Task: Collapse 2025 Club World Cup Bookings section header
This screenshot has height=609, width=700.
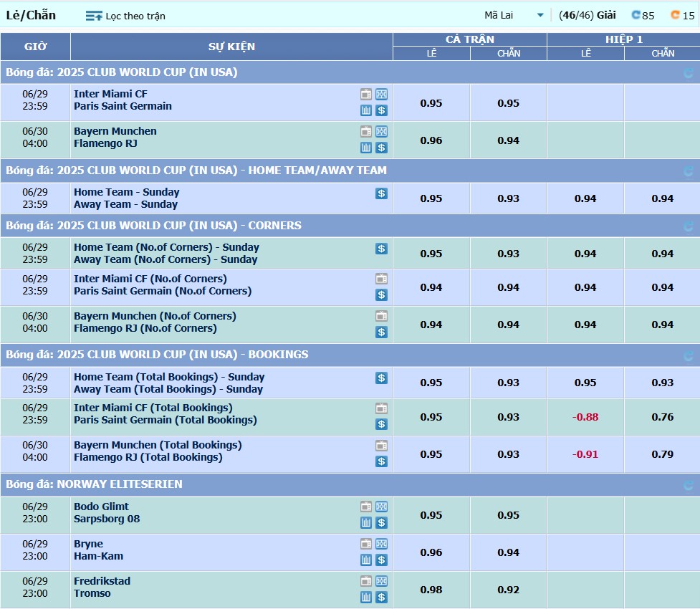Action: [x=157, y=355]
